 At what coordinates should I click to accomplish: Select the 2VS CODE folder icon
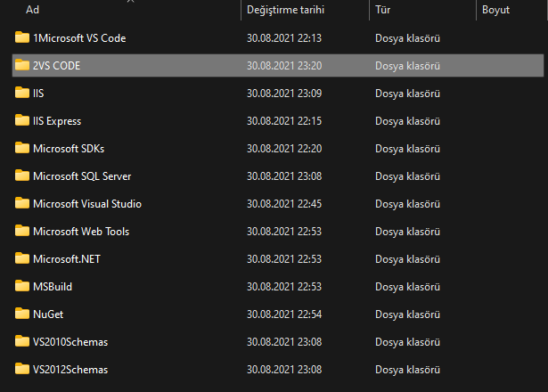click(22, 65)
